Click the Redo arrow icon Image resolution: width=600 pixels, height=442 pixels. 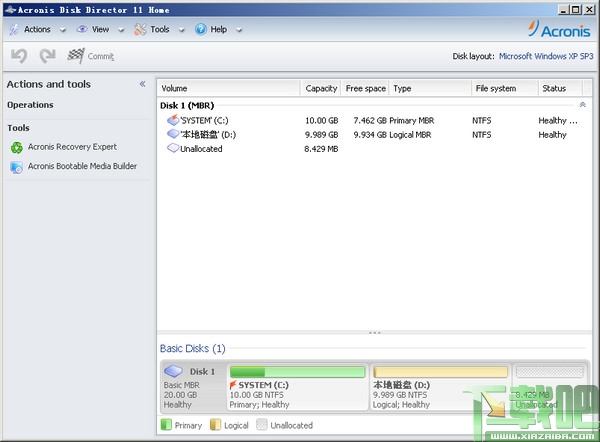tap(47, 56)
